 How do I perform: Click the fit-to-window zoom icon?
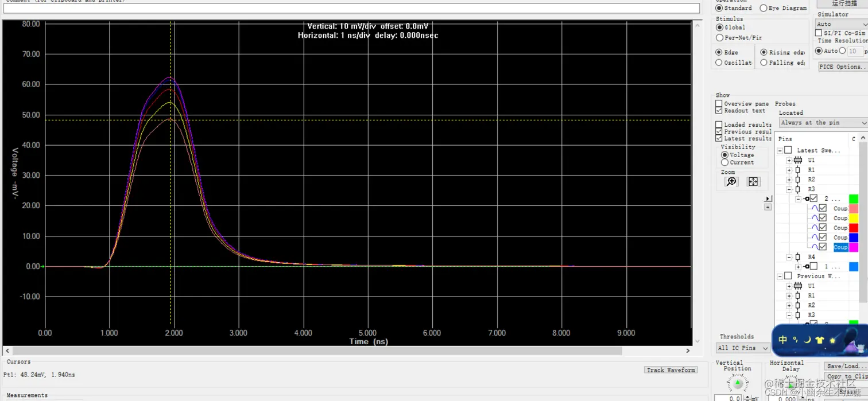coord(753,182)
